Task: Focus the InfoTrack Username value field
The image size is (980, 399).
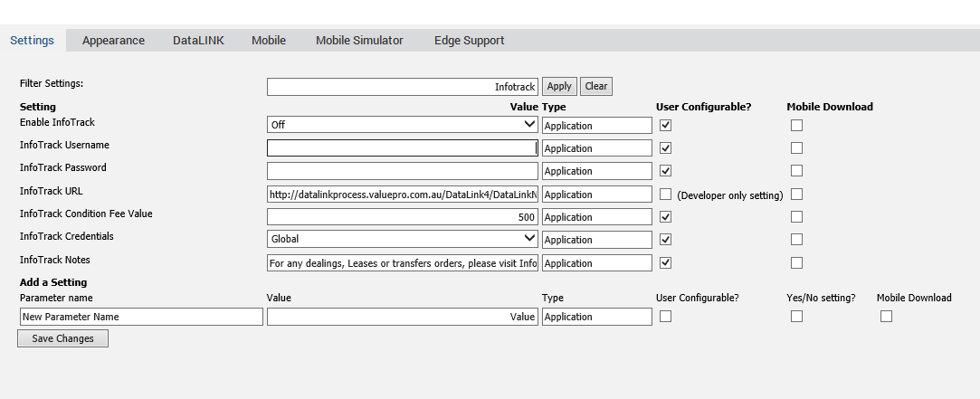Action: (402, 148)
